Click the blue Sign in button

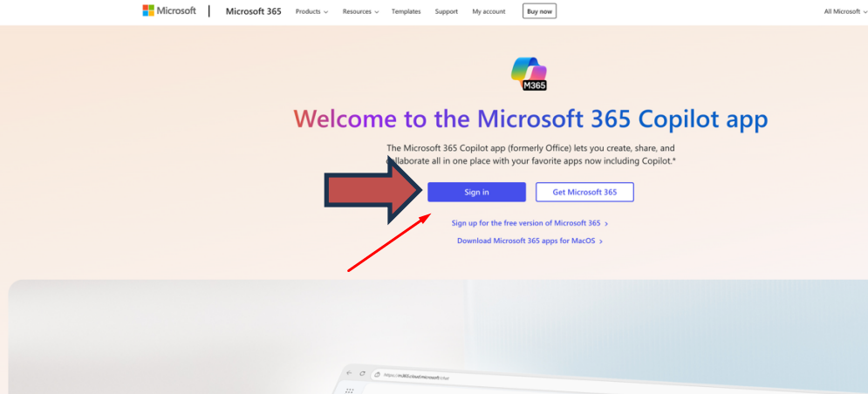476,192
